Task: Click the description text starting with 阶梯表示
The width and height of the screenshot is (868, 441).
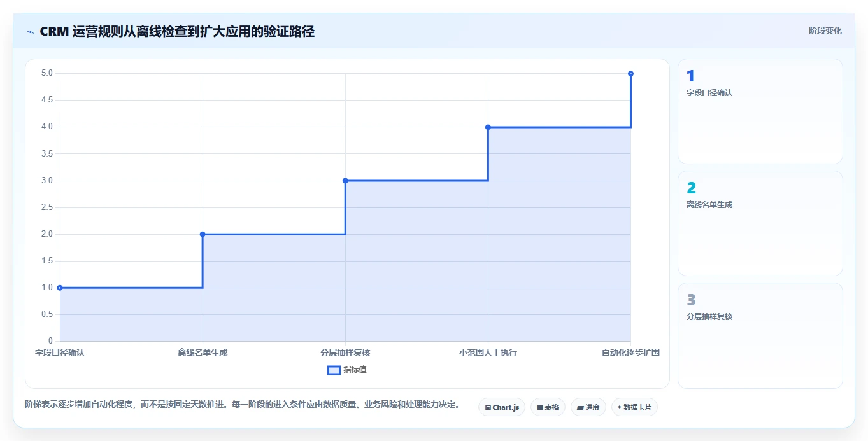Action: tap(242, 404)
